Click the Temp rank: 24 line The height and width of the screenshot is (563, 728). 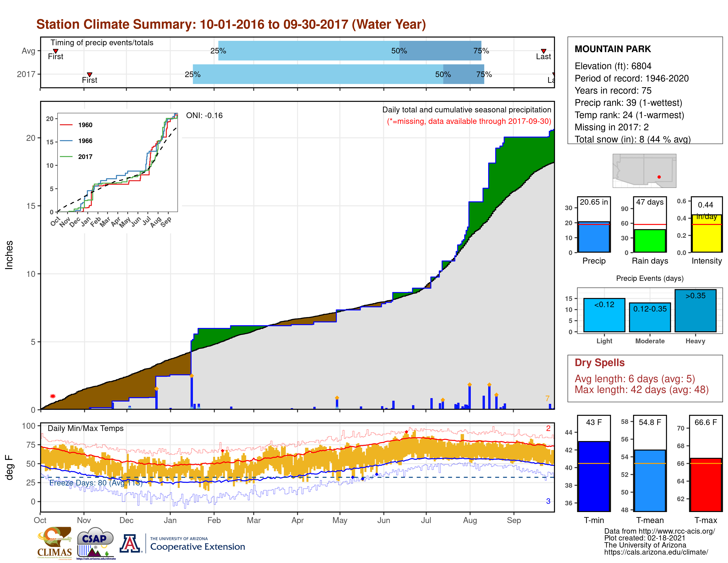click(629, 115)
